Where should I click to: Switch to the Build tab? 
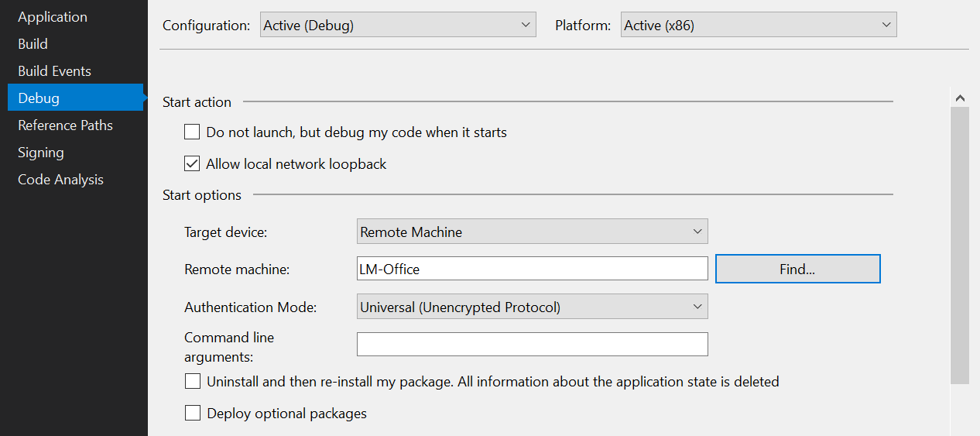[33, 44]
